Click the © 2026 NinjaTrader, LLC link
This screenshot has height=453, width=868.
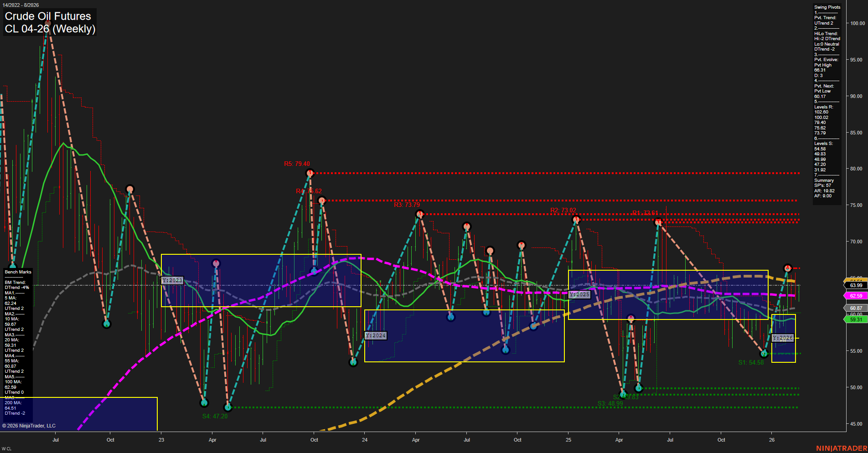(x=30, y=425)
